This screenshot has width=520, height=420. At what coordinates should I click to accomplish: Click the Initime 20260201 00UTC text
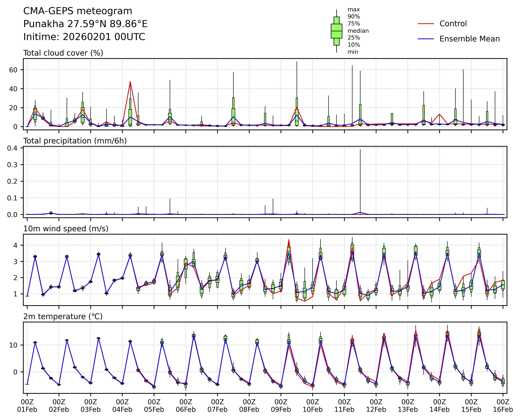(x=84, y=37)
